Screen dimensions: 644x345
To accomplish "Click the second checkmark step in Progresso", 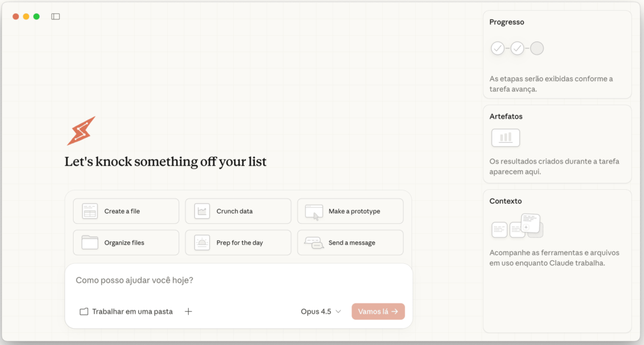I will click(517, 48).
